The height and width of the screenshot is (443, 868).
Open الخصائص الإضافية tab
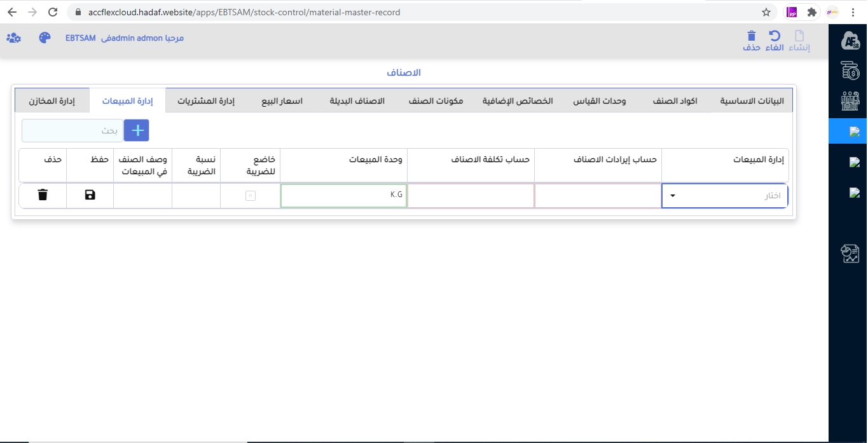(518, 101)
